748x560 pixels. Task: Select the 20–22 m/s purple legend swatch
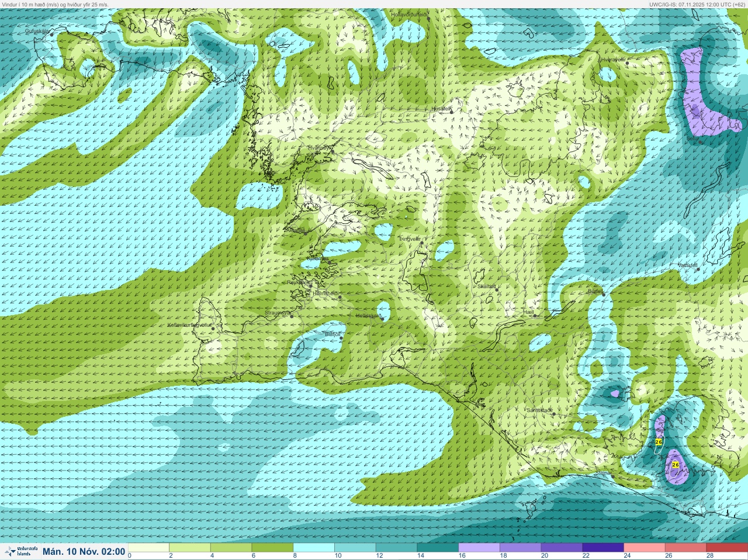coord(562,548)
